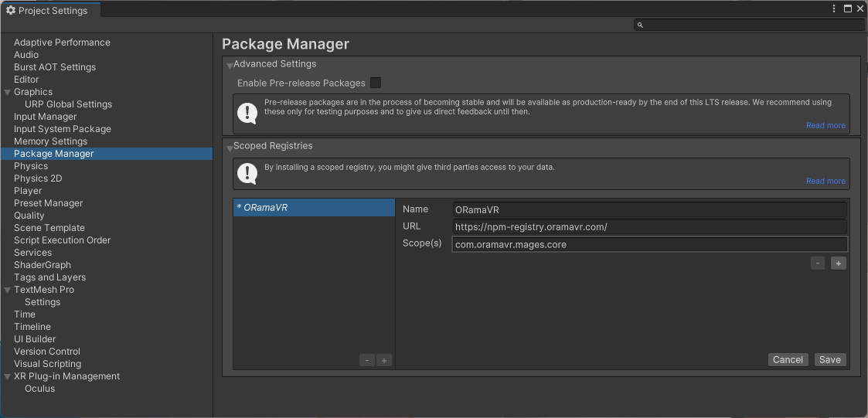Maximize the Project Settings window
This screenshot has width=868, height=418.
pos(848,9)
